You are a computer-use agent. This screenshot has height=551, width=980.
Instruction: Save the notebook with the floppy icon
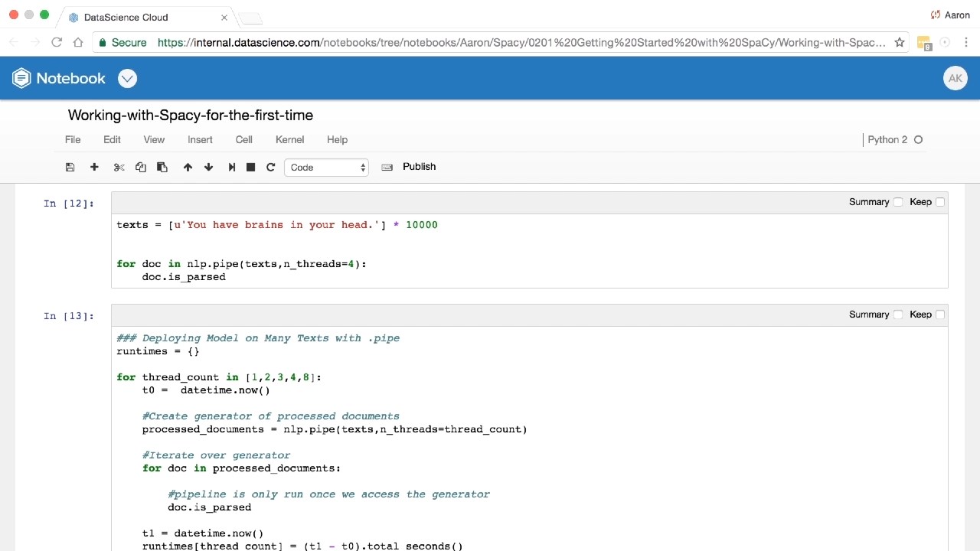(70, 167)
